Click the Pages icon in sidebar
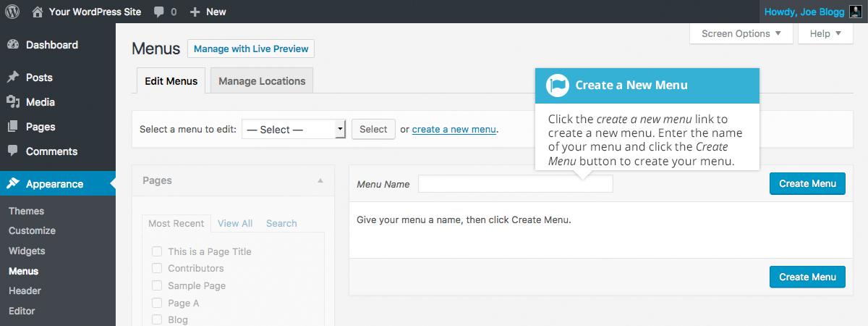Image resolution: width=868 pixels, height=326 pixels. [13, 127]
